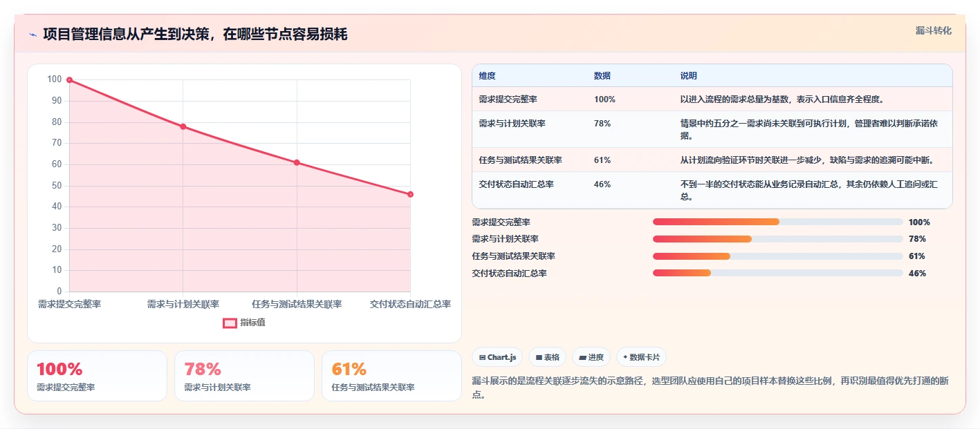
Task: Toggle the 指标值 legend swatch under the chart
Action: 230,323
